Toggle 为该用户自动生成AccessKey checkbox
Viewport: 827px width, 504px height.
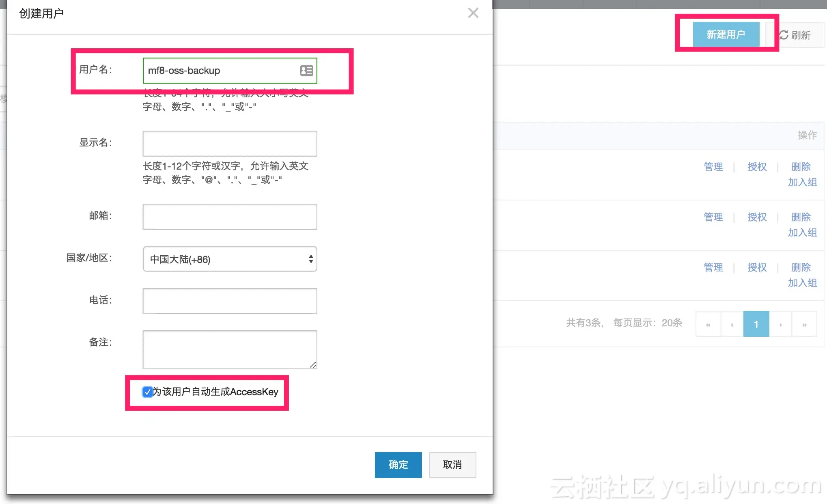click(x=147, y=392)
